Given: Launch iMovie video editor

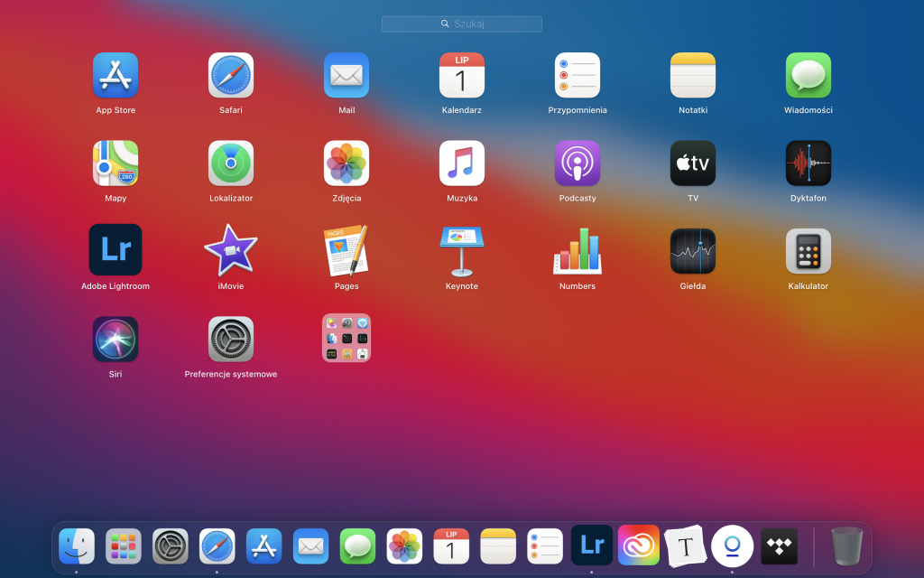Looking at the screenshot, I should [x=230, y=249].
